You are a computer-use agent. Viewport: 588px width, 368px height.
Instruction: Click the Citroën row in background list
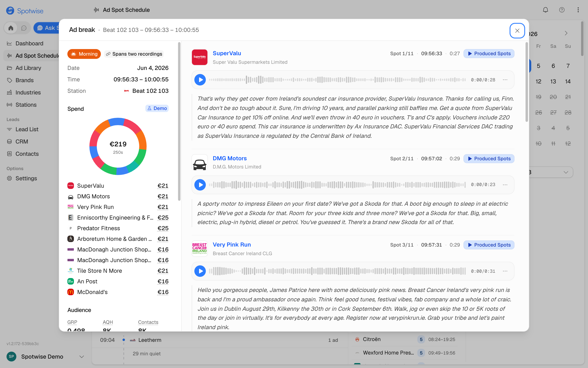pos(405,339)
